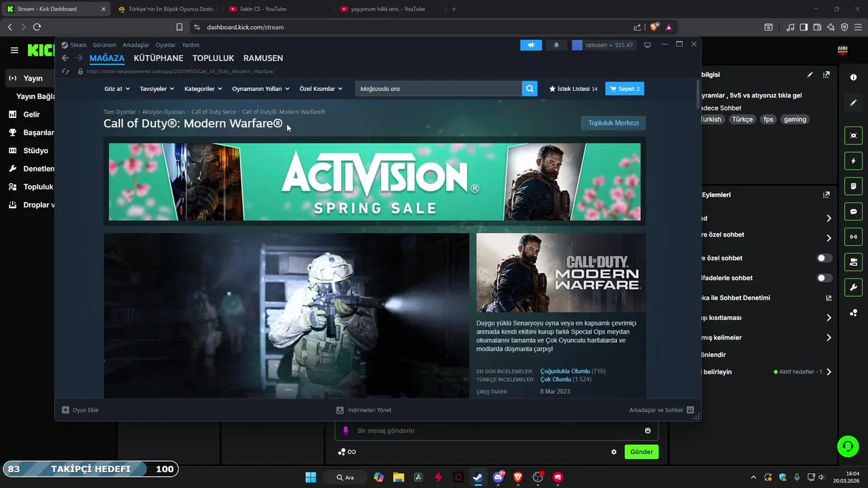Open the Sepet cart button

(x=625, y=89)
